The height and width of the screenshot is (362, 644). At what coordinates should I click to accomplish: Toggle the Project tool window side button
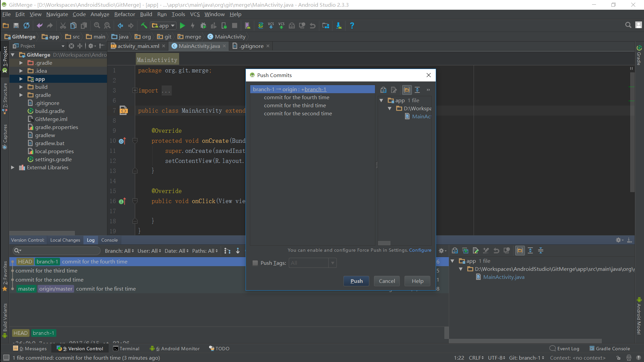pyautogui.click(x=5, y=59)
